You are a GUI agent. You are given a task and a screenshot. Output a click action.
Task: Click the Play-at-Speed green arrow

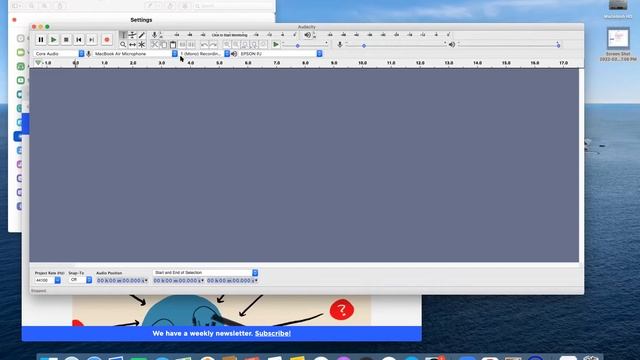coord(276,44)
